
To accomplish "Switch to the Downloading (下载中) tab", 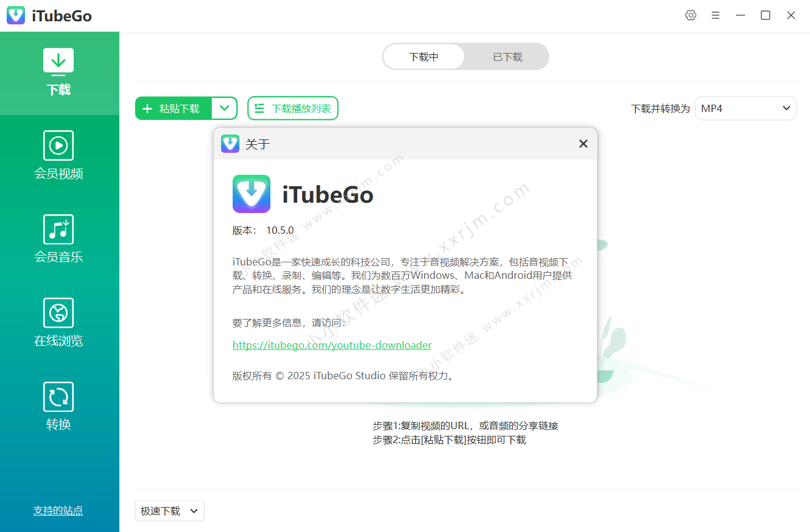I will (424, 57).
